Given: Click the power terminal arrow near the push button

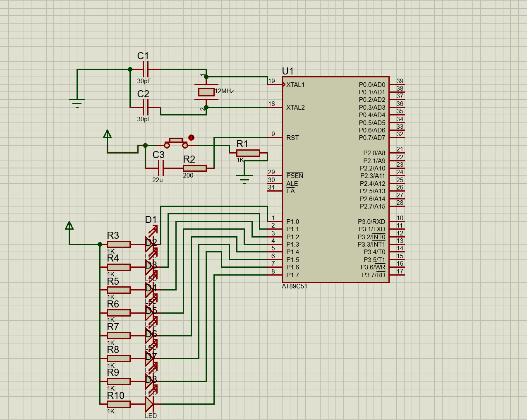Looking at the screenshot, I should [107, 134].
